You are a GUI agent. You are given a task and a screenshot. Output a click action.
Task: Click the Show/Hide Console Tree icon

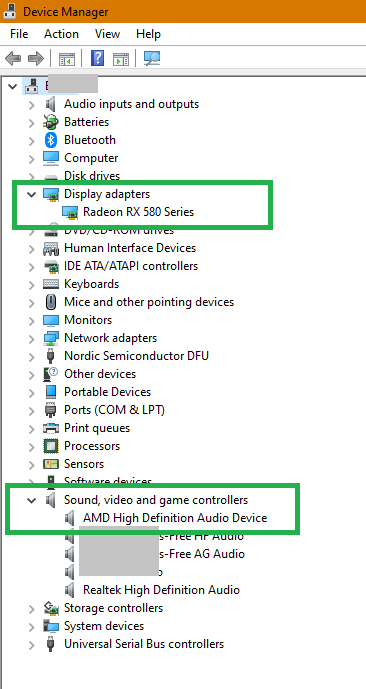(x=67, y=58)
